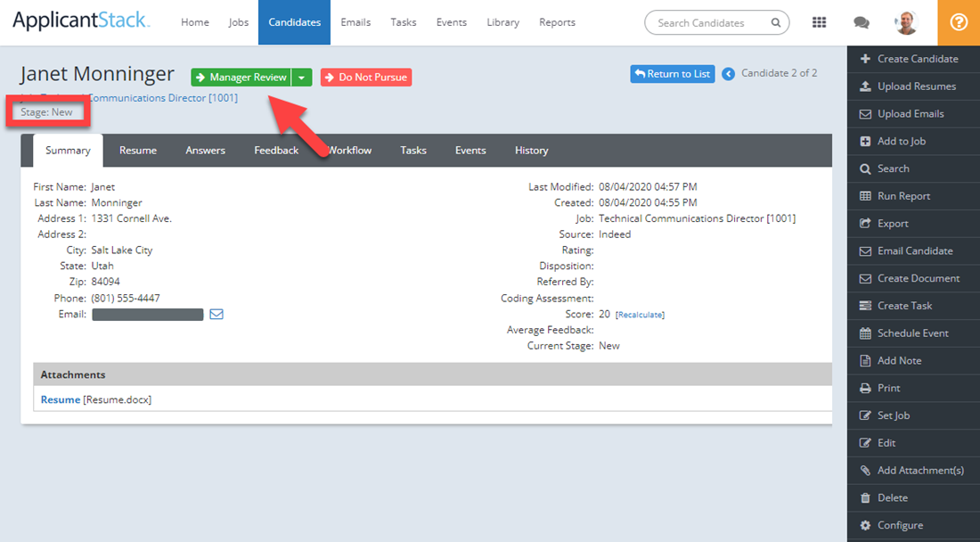
Task: Click the search magnifier icon
Action: point(776,22)
